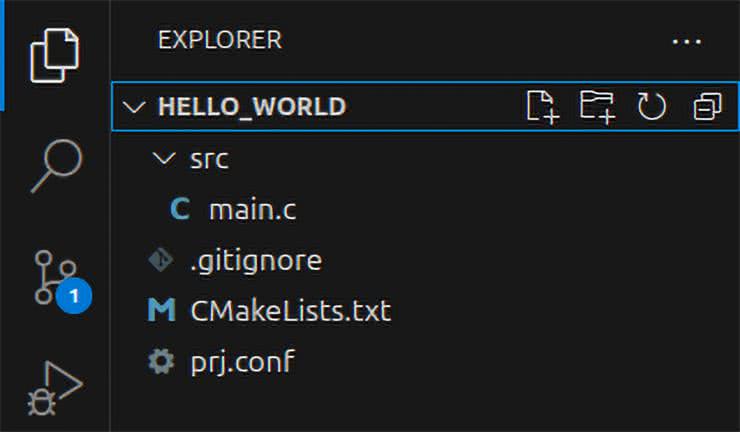The width and height of the screenshot is (740, 432).
Task: Click the C language icon beside main.c
Action: tap(180, 211)
